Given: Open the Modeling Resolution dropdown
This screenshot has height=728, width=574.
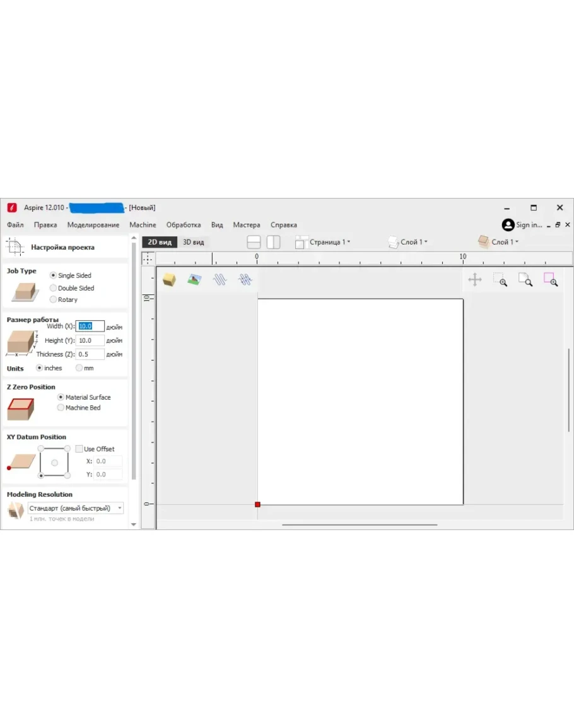Looking at the screenshot, I should [76, 508].
